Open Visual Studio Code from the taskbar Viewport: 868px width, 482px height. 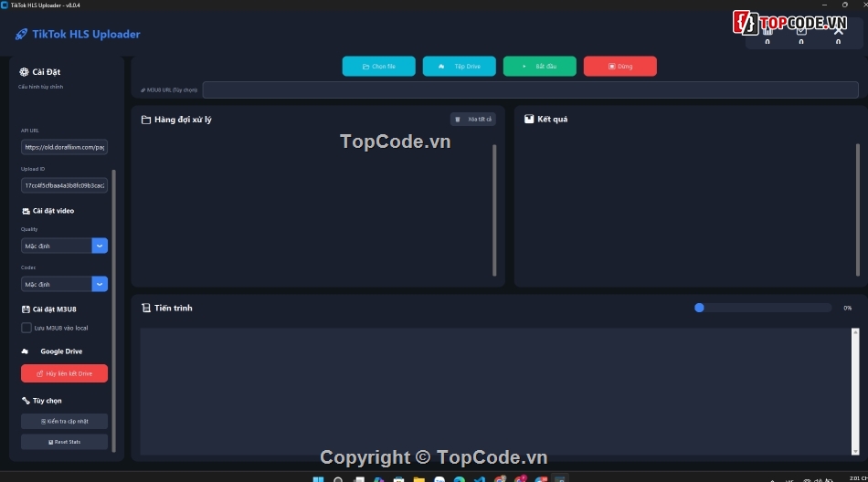480,479
